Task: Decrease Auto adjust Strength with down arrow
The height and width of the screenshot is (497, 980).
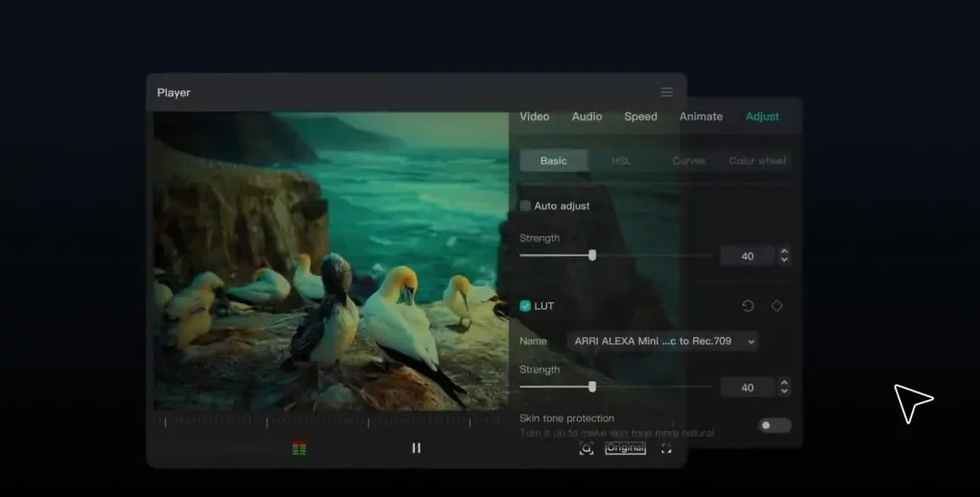Action: click(784, 260)
